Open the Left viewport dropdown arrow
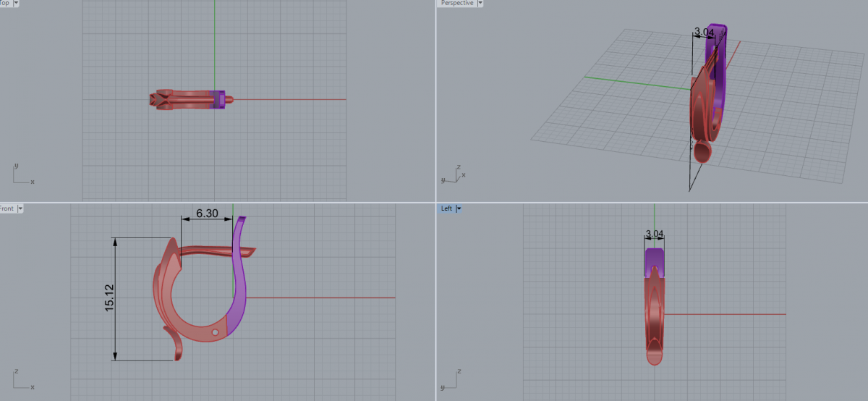The width and height of the screenshot is (868, 401). [459, 208]
